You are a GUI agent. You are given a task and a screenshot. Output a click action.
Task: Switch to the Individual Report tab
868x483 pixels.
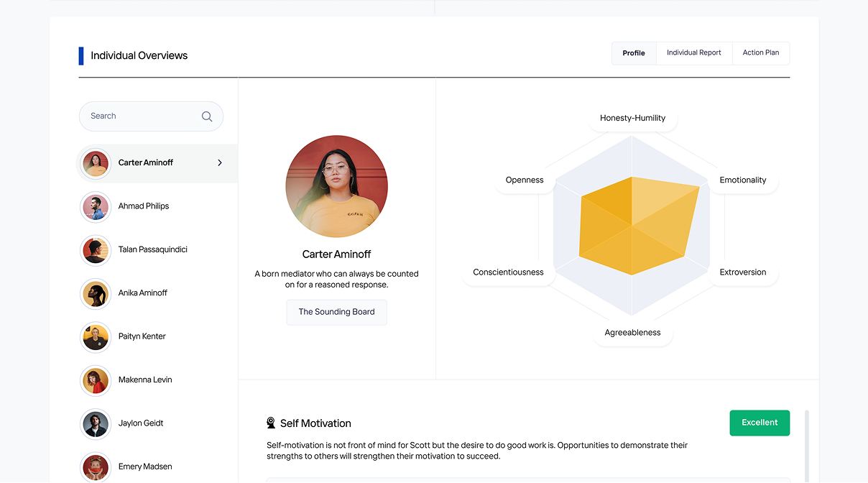point(693,53)
